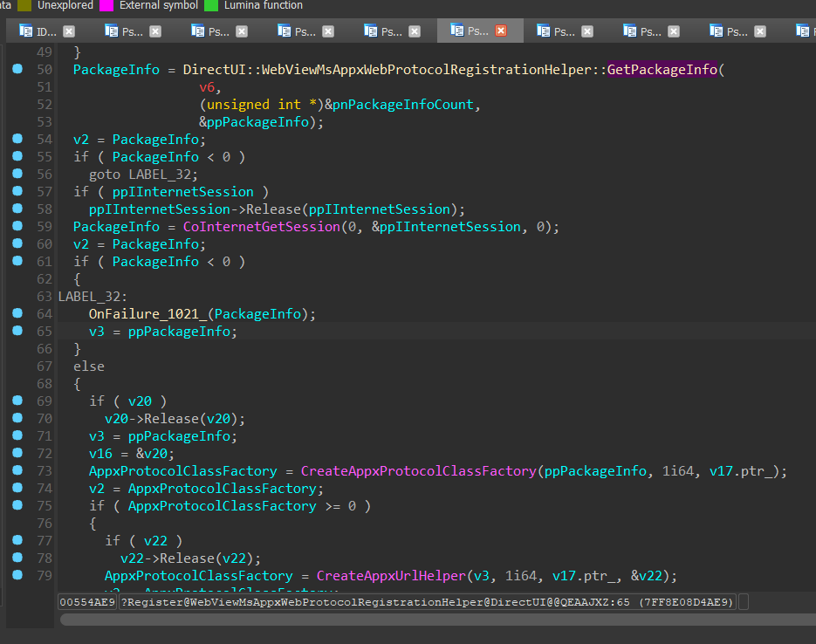816x644 pixels.
Task: Toggle breakpoint dot on line 50
Action: click(17, 69)
